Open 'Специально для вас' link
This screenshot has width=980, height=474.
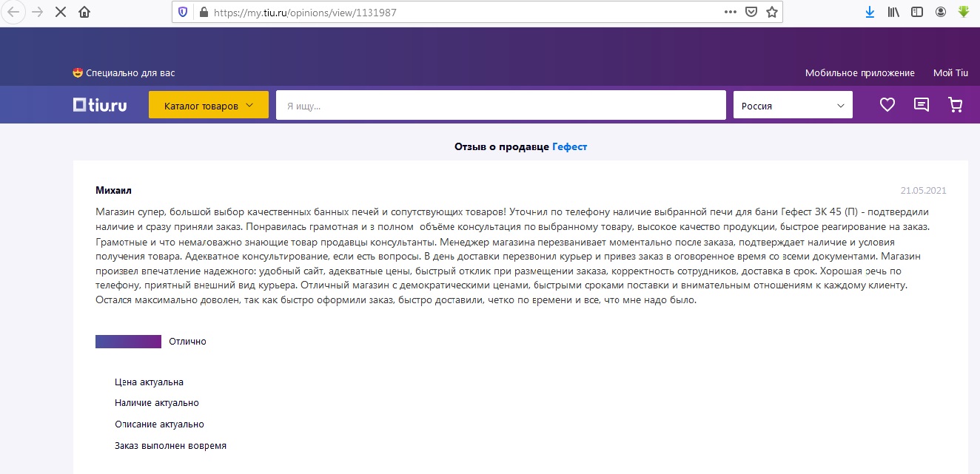(124, 73)
